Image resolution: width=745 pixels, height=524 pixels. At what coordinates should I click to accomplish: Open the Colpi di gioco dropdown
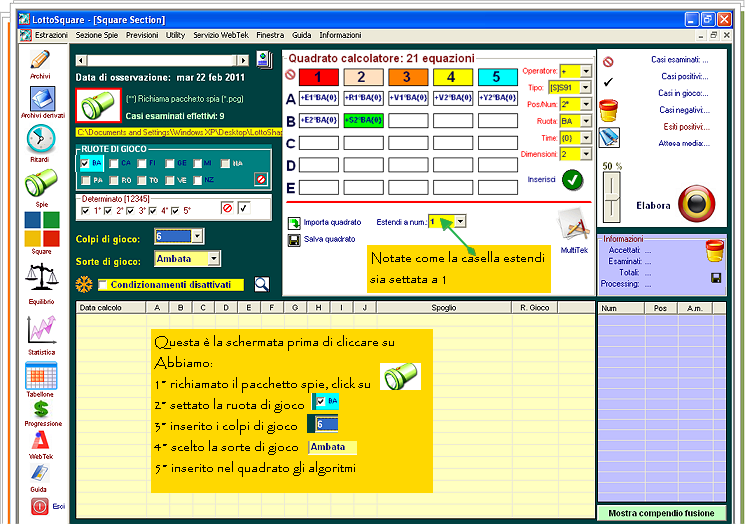[x=198, y=236]
